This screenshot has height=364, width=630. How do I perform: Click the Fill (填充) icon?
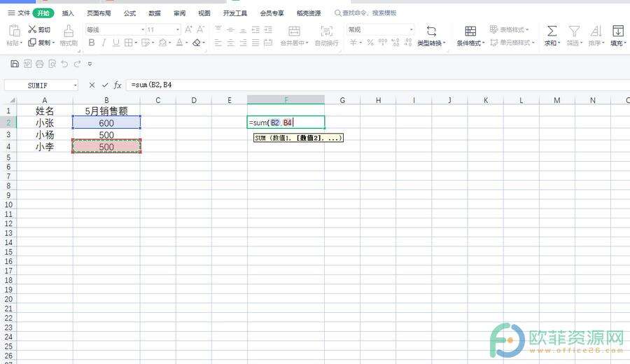(x=617, y=31)
